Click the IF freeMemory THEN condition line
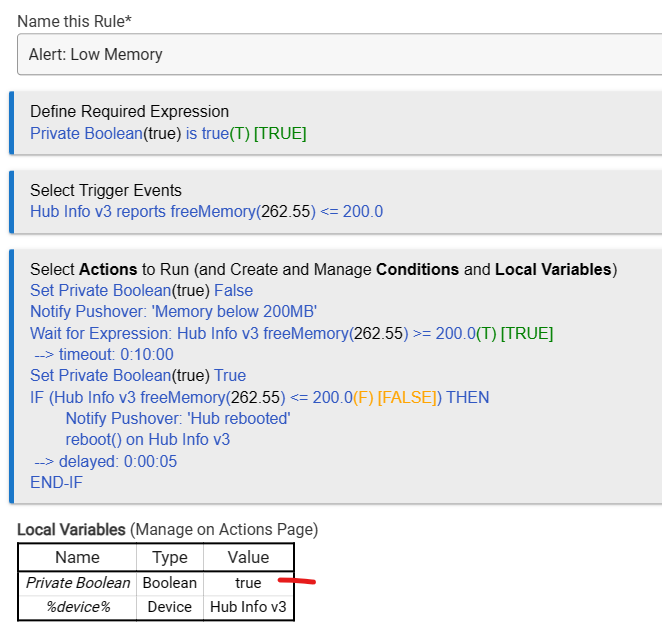662x633 pixels. (259, 397)
